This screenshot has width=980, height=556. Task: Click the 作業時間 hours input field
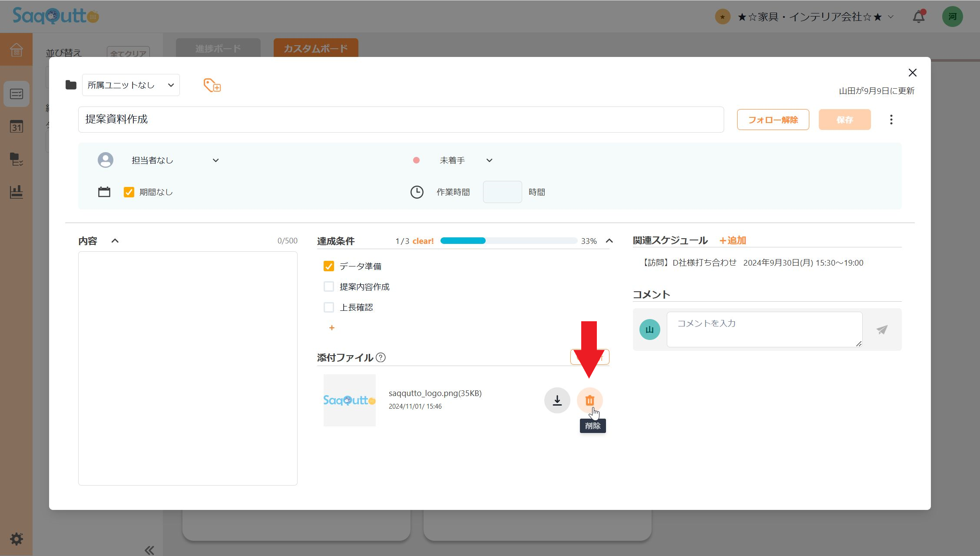pos(502,192)
